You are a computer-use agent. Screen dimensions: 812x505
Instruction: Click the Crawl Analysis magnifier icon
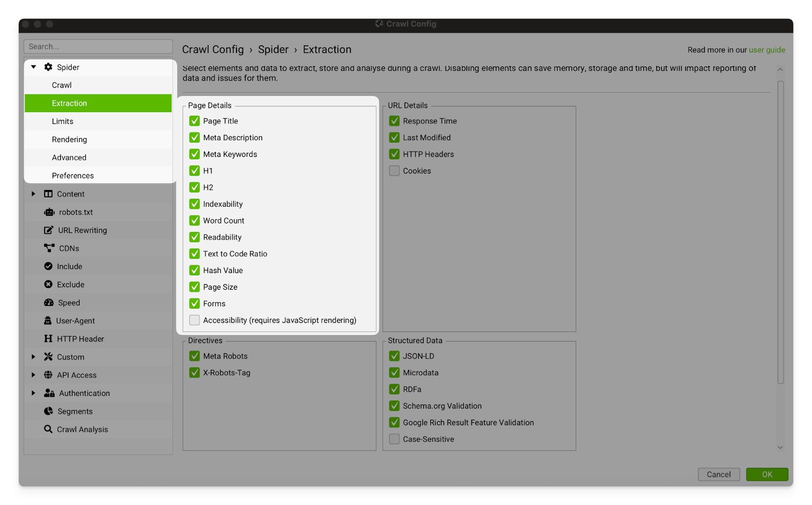click(x=48, y=429)
